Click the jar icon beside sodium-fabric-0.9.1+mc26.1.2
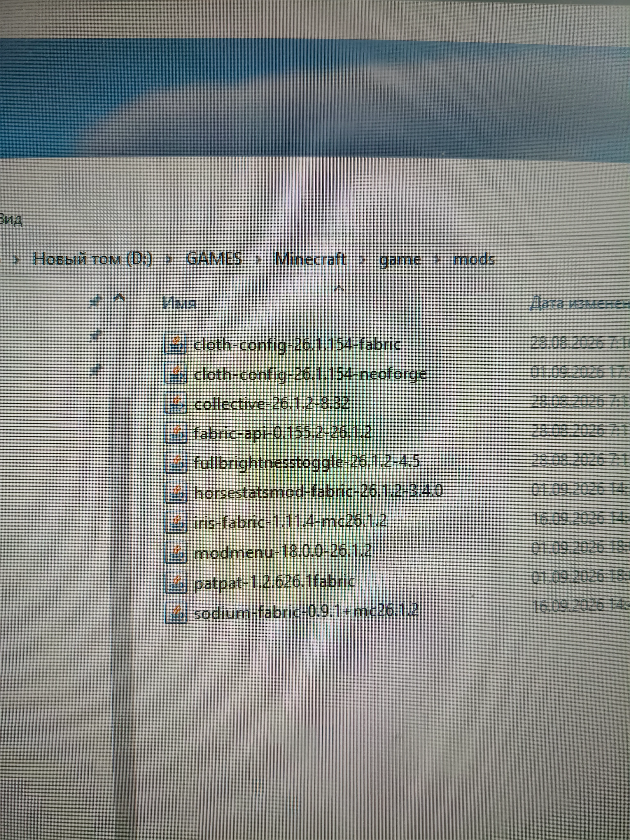Screen dimensions: 630x840 (175, 612)
